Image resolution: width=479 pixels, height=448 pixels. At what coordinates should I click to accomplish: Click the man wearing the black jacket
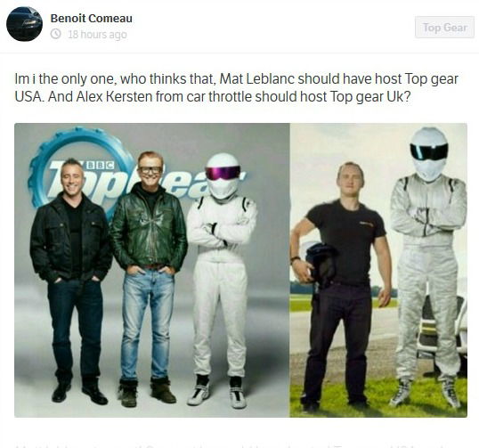pyautogui.click(x=71, y=278)
